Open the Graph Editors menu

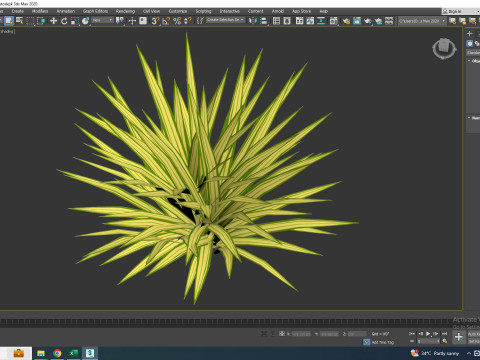pyautogui.click(x=95, y=11)
